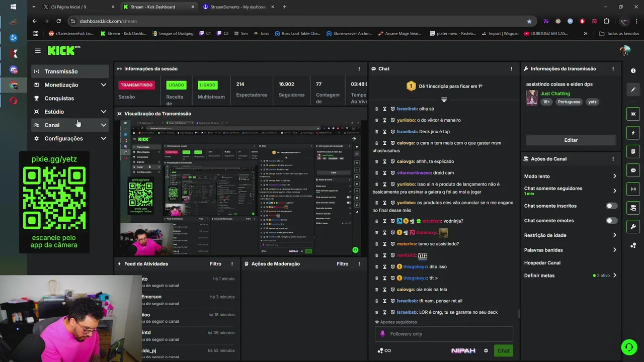Click the stream preview thumbnail
This screenshot has width=644, height=362.
pyautogui.click(x=240, y=187)
